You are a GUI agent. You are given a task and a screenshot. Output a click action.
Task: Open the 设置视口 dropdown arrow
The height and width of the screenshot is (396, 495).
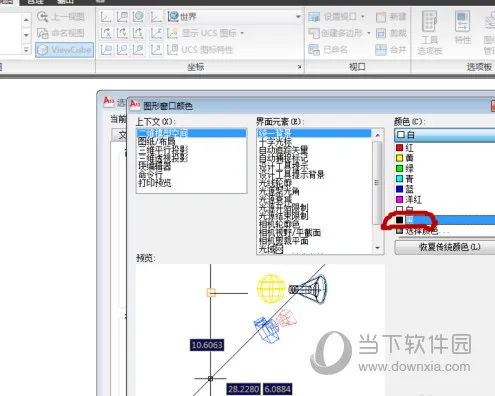coord(363,16)
